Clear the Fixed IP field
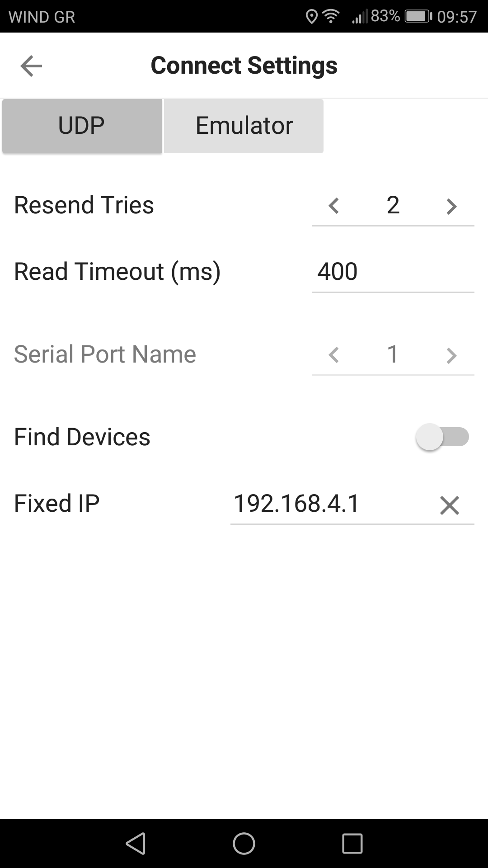Screen dimensions: 488x868 pos(450,505)
